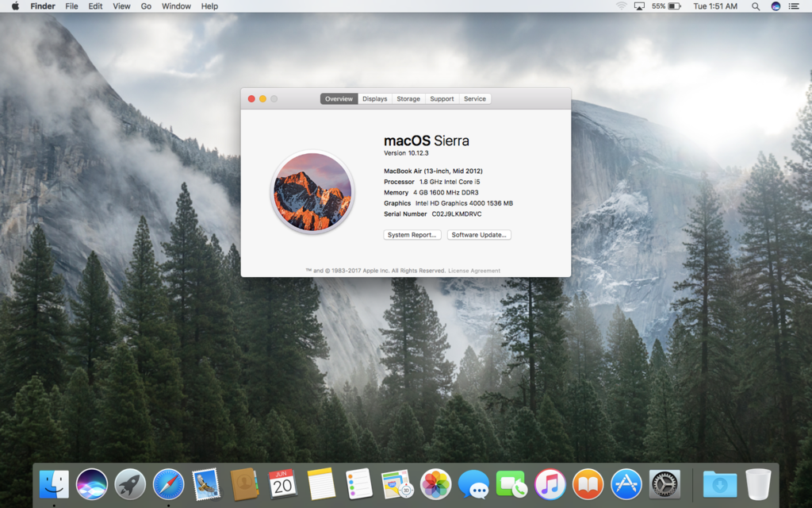Switch to the Support tab
The image size is (812, 508).
(442, 98)
